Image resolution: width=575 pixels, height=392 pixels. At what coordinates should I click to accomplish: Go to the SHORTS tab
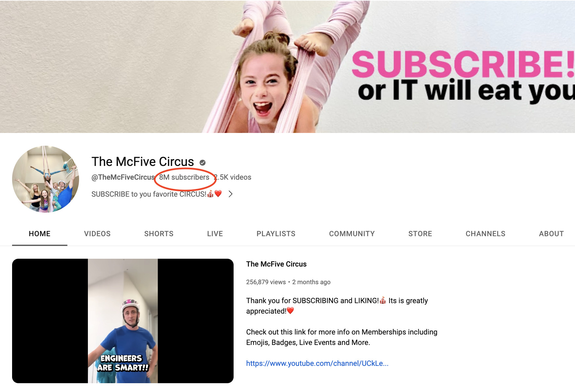pos(159,234)
